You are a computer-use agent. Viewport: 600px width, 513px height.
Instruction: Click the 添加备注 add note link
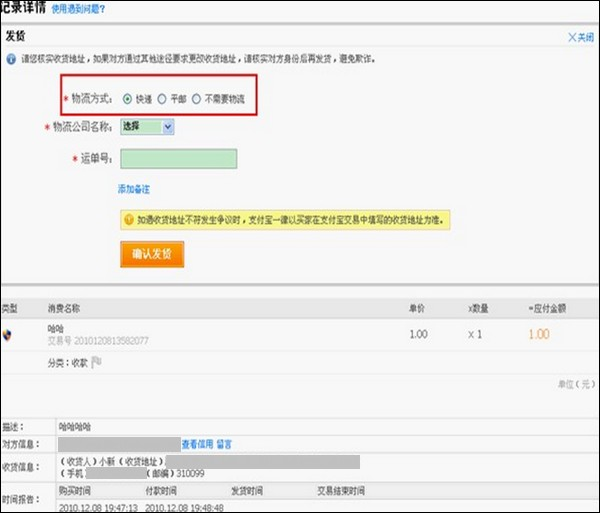134,189
